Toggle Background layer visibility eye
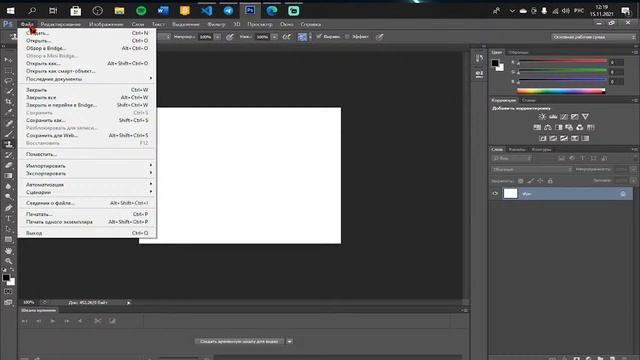This screenshot has height=360, width=640. coord(495,193)
